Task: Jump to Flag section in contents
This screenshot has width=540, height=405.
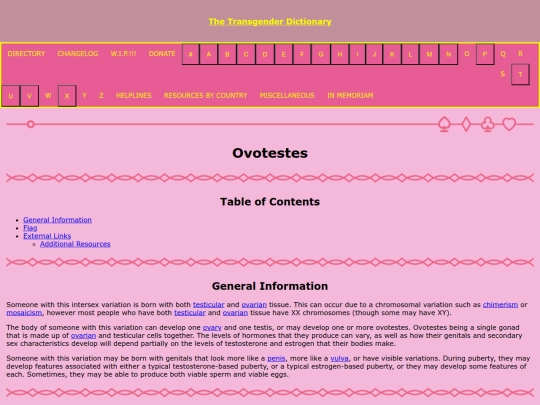Action: (x=30, y=228)
